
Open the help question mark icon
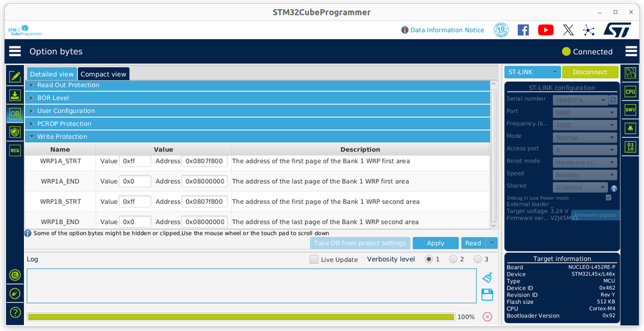15,312
